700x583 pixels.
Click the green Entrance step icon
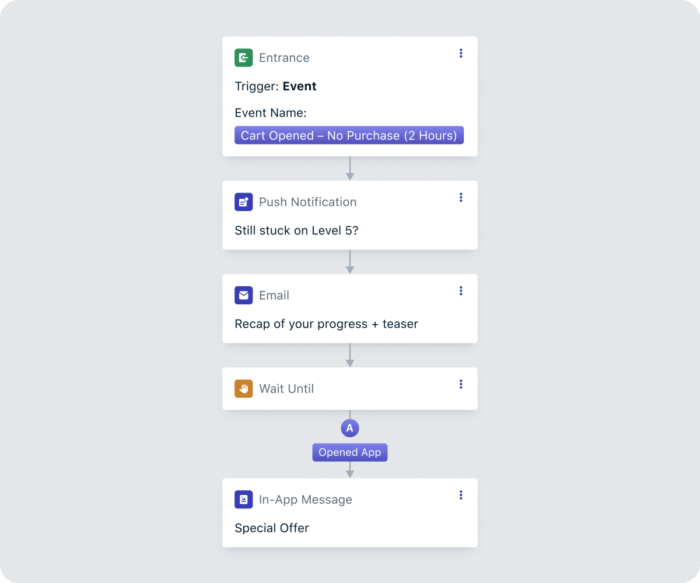tap(244, 58)
